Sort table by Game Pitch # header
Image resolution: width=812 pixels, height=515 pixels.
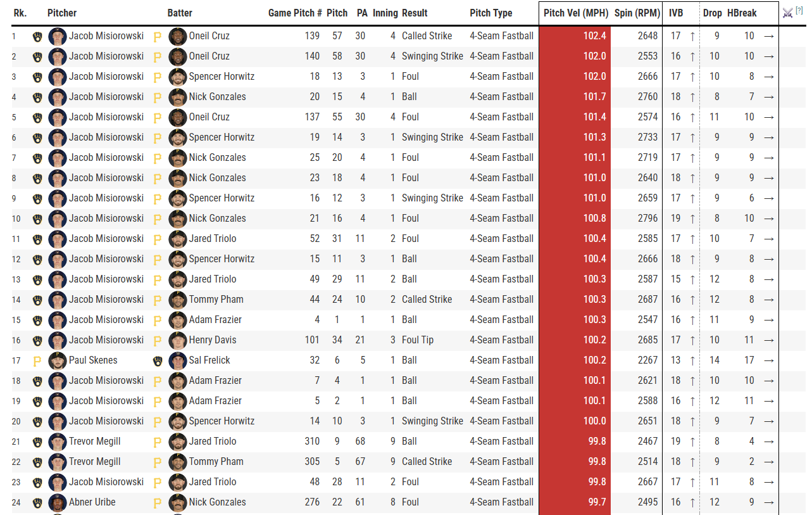[x=295, y=13]
